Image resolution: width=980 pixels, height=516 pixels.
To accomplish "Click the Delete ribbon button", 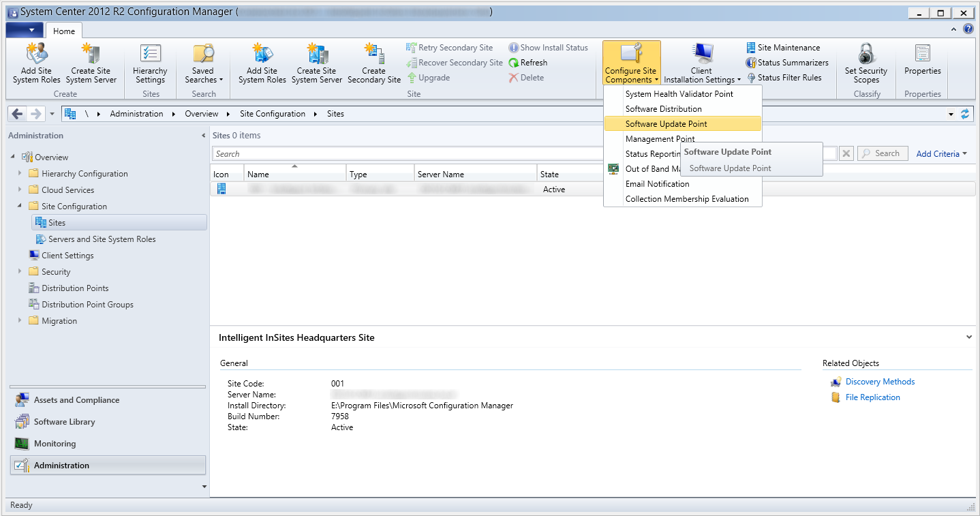I will 526,78.
